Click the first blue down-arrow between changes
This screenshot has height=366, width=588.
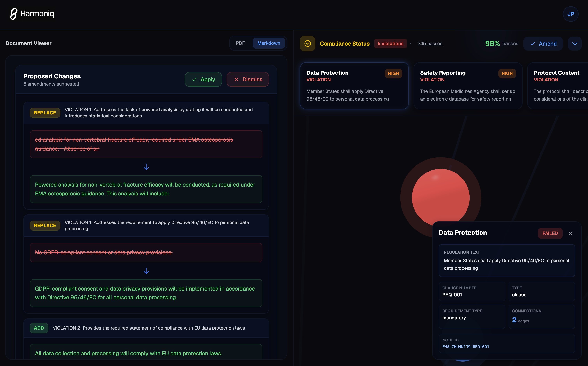(x=146, y=167)
